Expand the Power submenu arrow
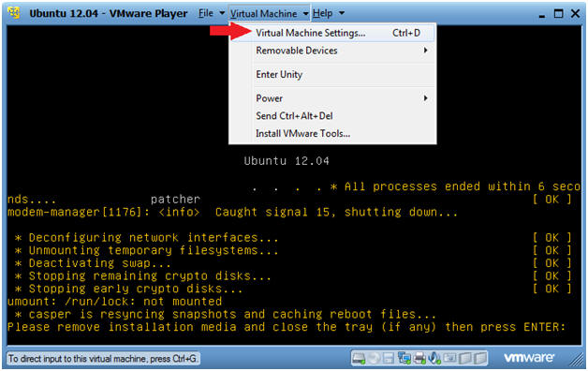Image resolution: width=588 pixels, height=371 pixels. [425, 98]
